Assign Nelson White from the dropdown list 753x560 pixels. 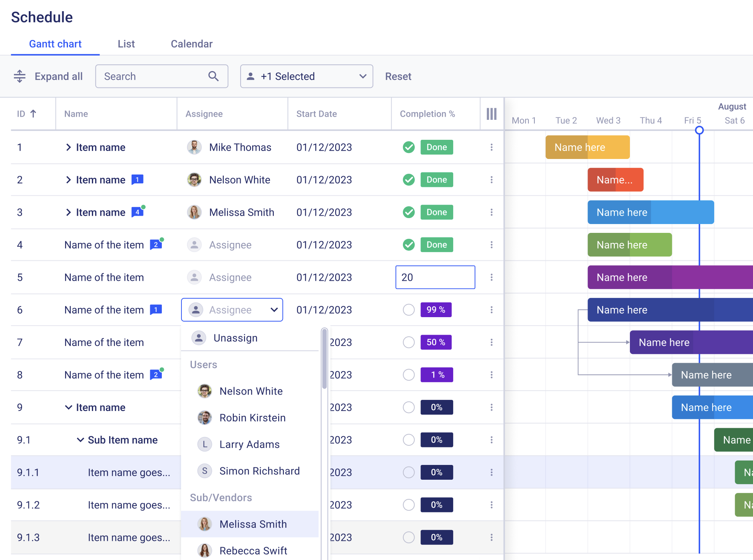(250, 391)
